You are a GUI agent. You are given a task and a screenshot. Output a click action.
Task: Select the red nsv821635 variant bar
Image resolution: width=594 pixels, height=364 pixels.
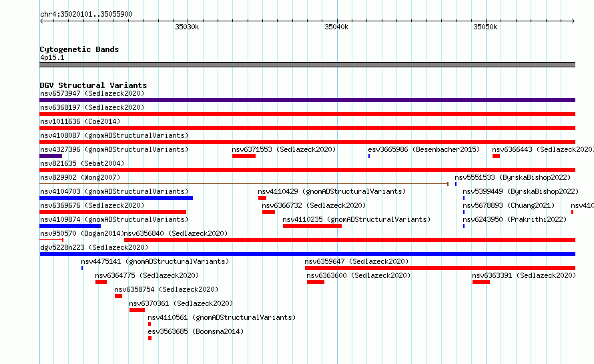pos(307,170)
